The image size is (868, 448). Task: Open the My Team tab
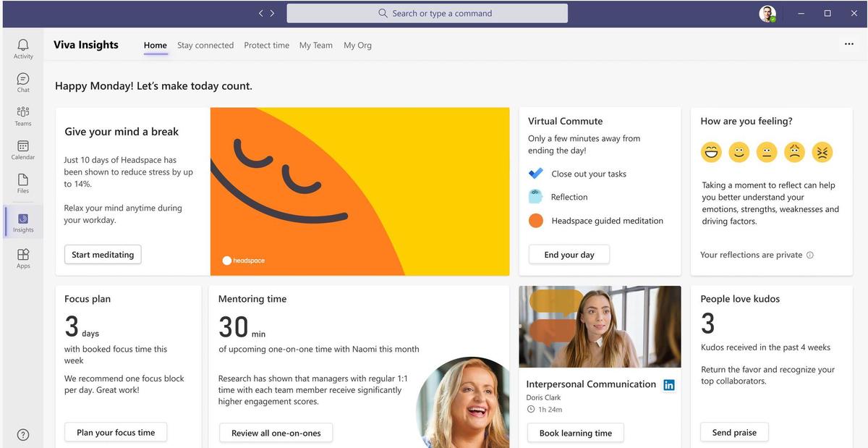click(x=316, y=45)
